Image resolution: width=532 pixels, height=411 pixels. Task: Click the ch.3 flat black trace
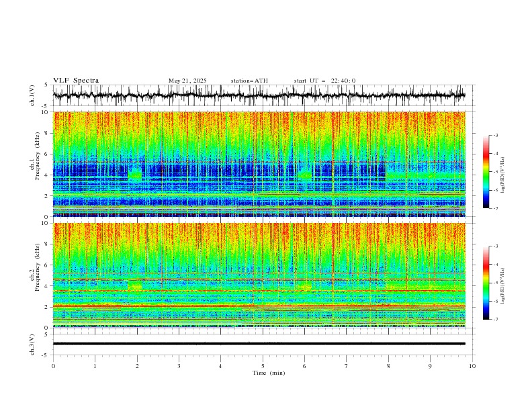coord(259,344)
